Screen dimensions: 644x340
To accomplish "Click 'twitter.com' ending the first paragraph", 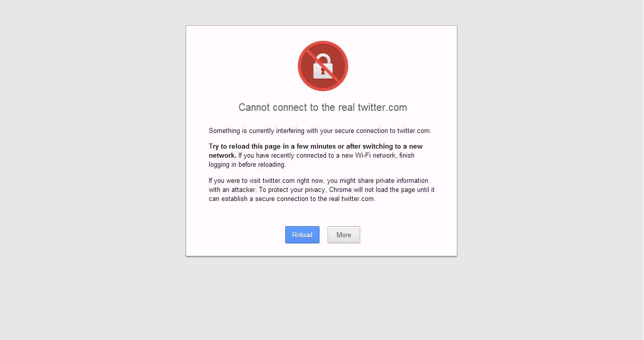I will point(414,130).
